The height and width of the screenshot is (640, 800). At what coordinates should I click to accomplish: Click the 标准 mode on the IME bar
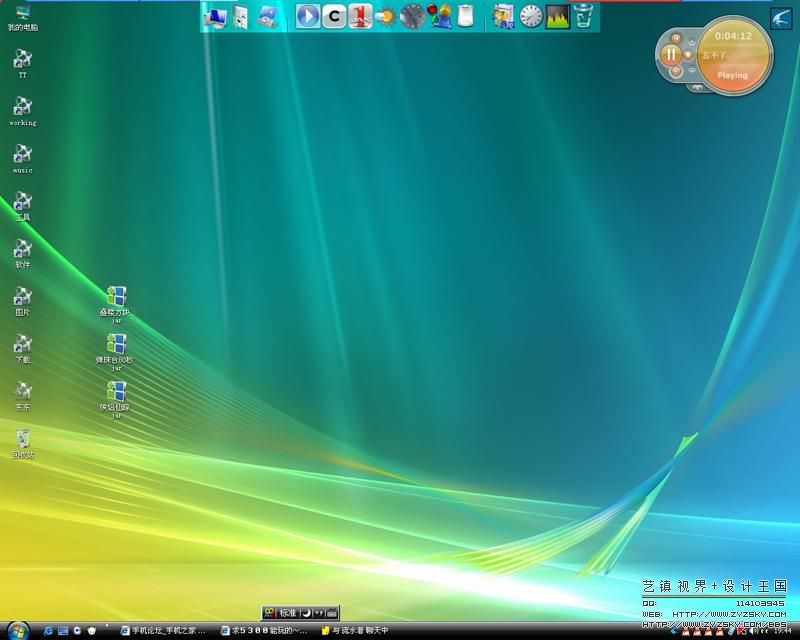coord(287,613)
